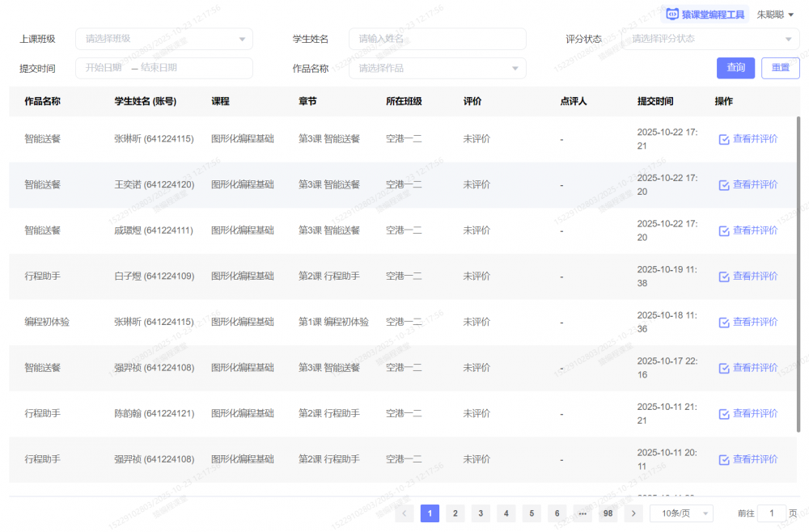809x532 pixels.
Task: Click the previous page arrow icon
Action: coord(404,513)
